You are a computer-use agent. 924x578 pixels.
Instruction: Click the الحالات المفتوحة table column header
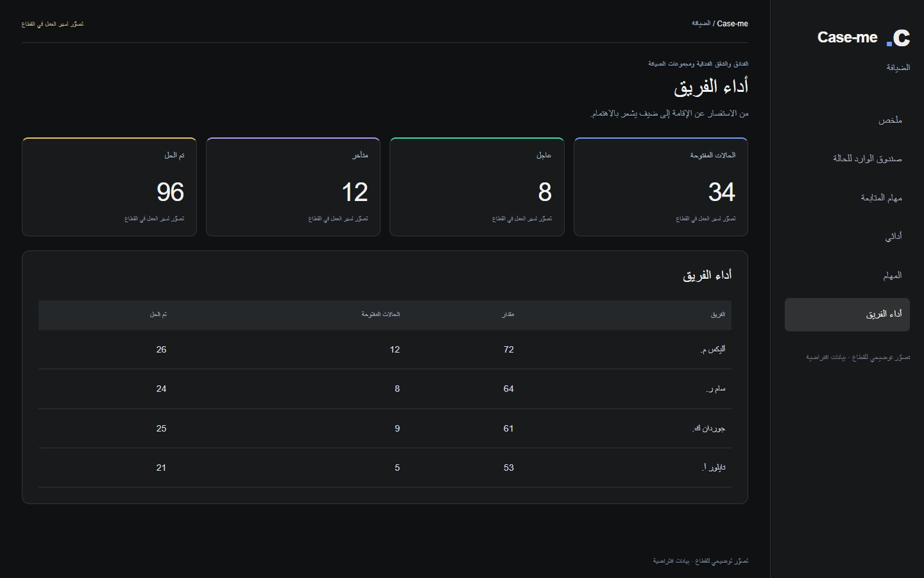coord(381,315)
